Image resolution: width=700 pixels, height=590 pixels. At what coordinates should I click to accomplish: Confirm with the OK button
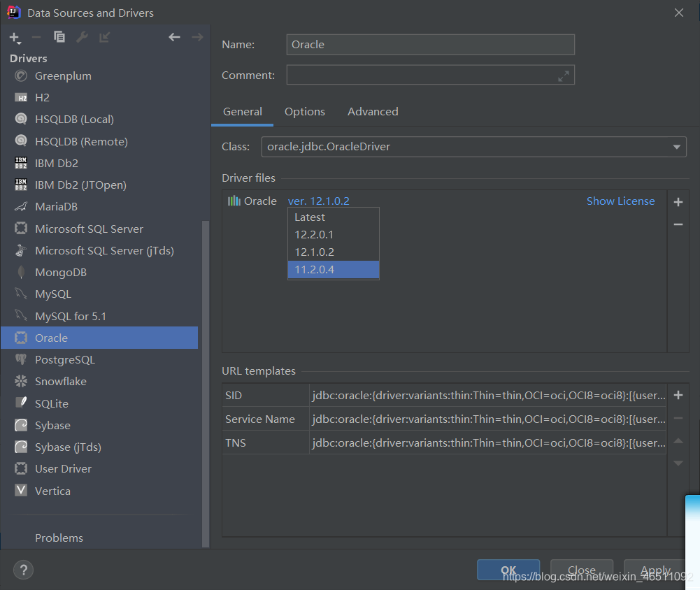pos(508,570)
